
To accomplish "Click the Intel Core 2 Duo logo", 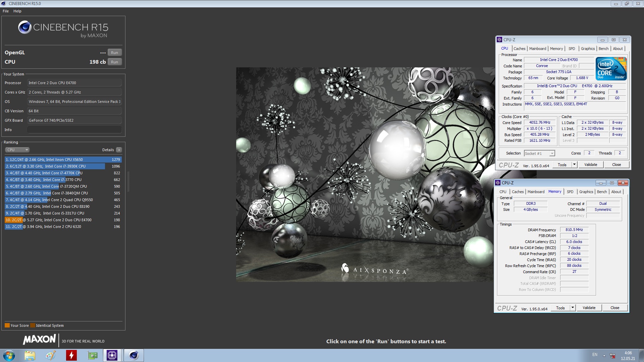I will tap(611, 69).
